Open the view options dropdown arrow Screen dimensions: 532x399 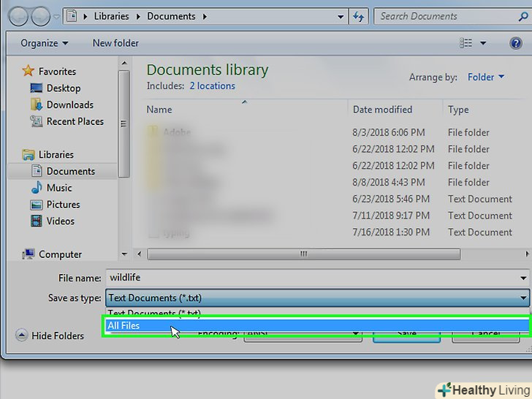pos(483,43)
